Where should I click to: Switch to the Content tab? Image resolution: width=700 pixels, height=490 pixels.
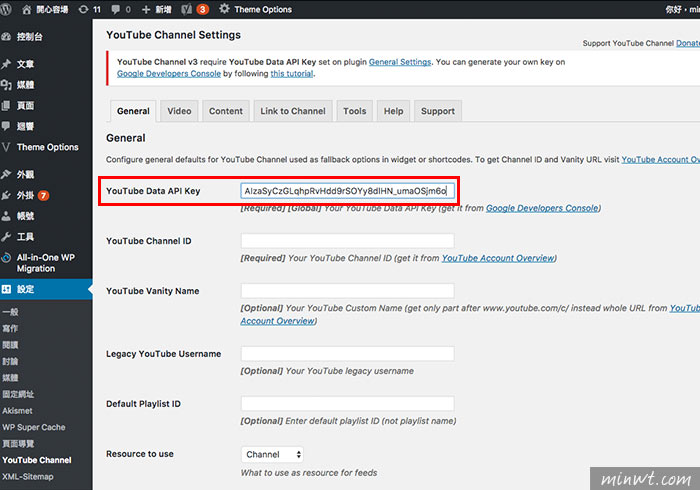click(x=226, y=111)
